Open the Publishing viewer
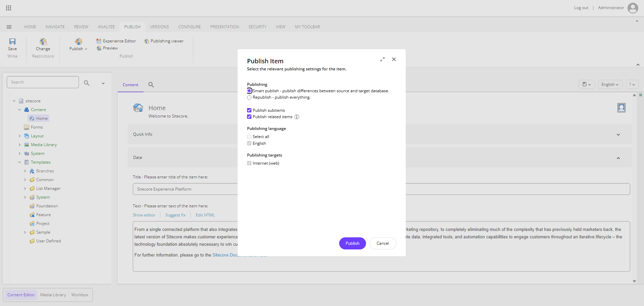 [x=164, y=41]
